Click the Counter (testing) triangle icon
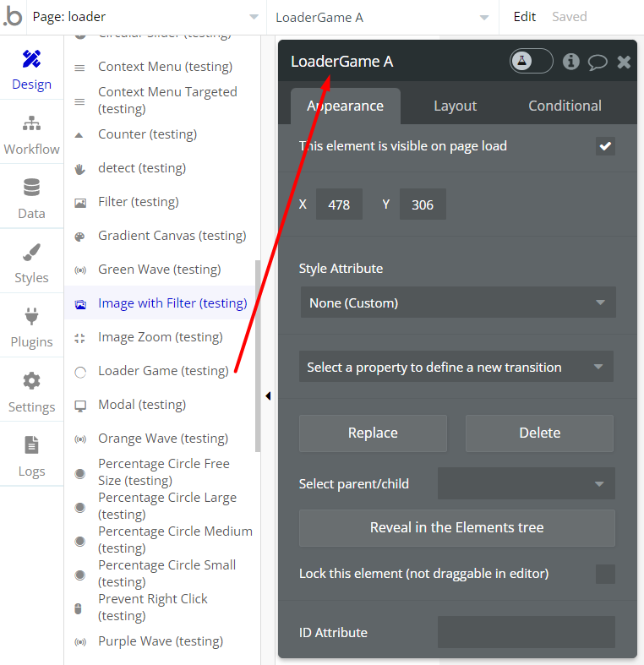Screen dimensions: 644x665 [x=79, y=135]
